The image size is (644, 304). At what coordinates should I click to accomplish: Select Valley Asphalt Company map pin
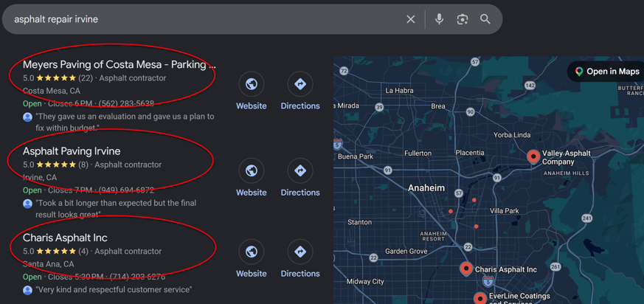[x=533, y=156]
